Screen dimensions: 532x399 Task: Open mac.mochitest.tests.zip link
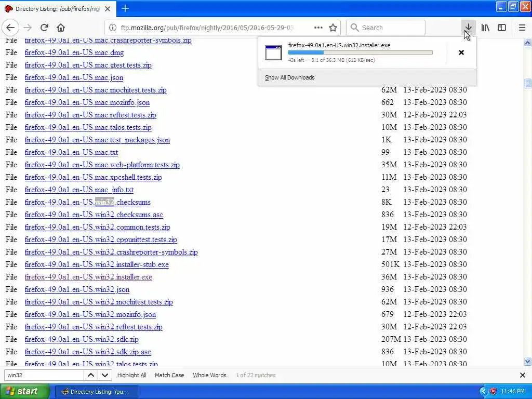tap(96, 90)
